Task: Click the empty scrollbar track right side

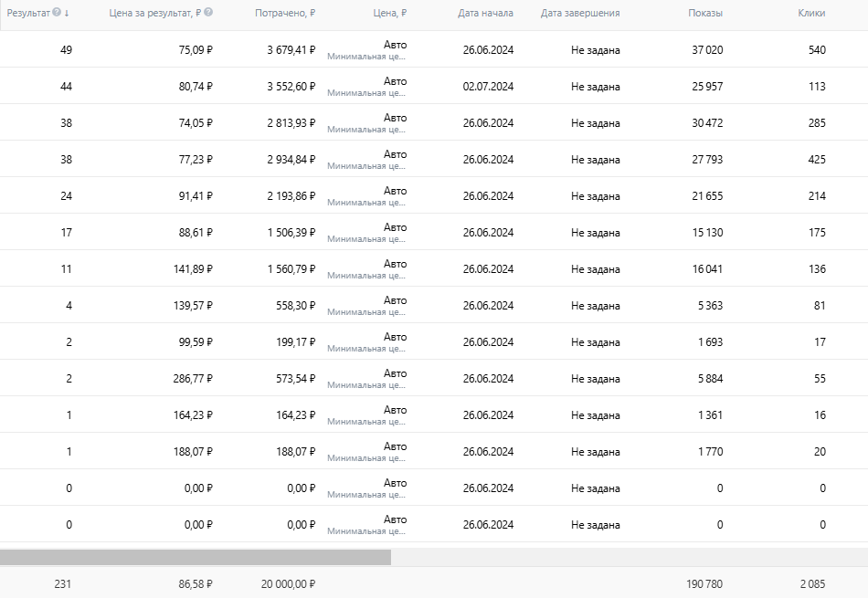Action: pos(629,557)
